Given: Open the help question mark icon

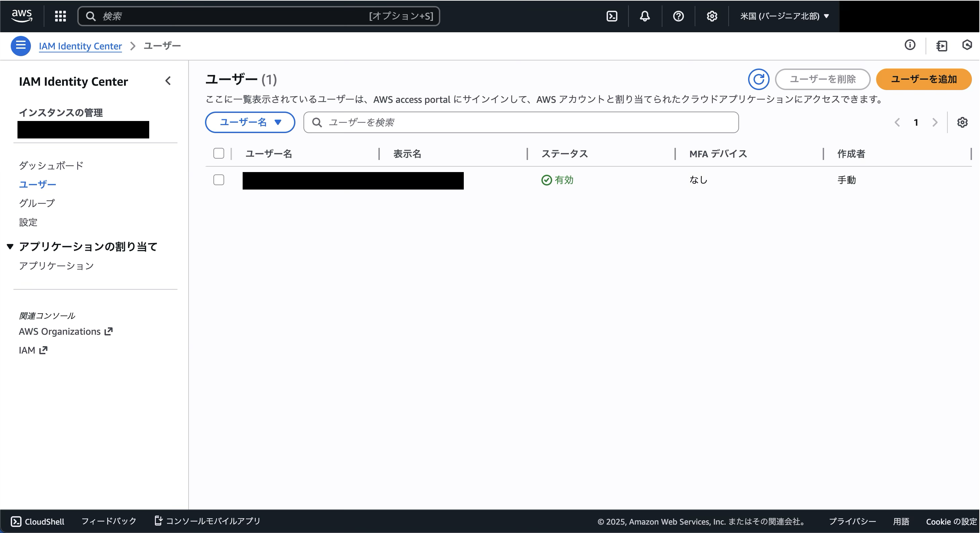Looking at the screenshot, I should (x=678, y=16).
